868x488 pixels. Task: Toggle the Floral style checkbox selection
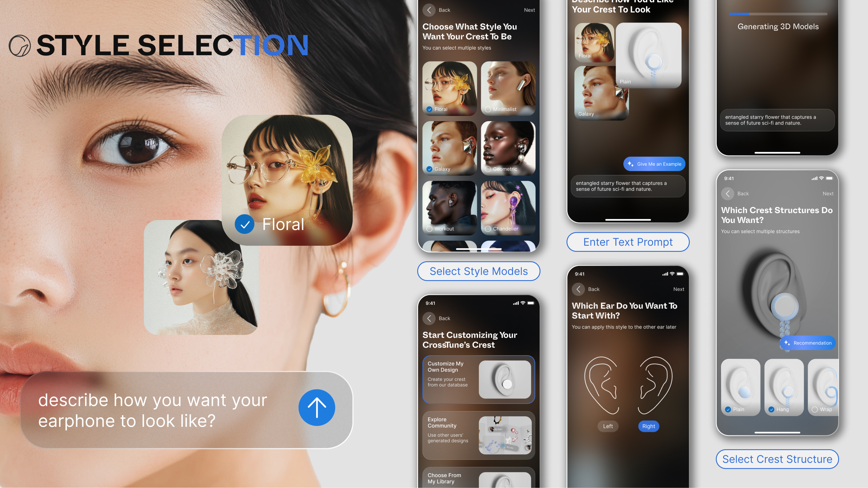(429, 109)
